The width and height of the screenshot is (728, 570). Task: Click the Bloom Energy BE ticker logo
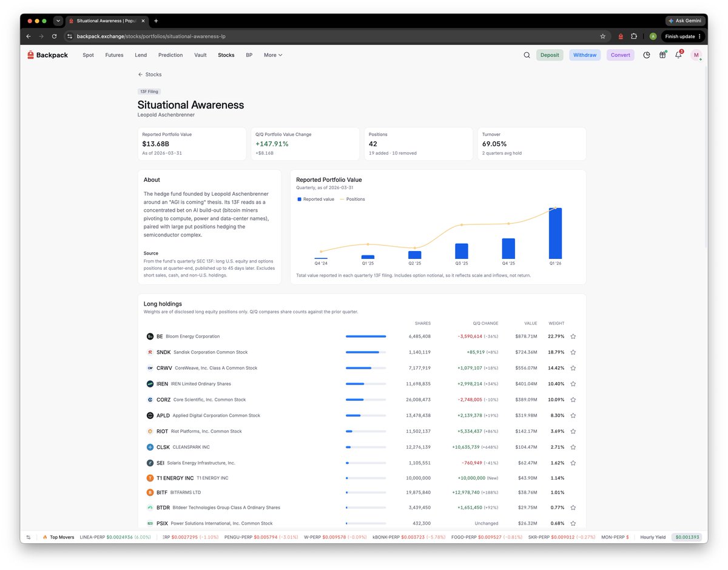coord(150,337)
